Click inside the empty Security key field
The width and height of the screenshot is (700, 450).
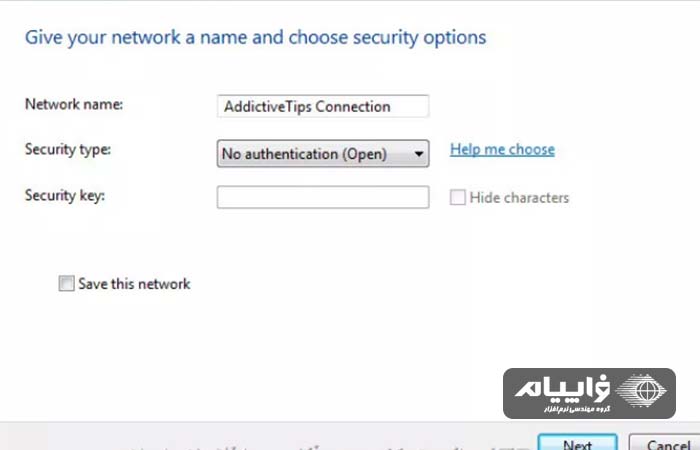point(323,197)
